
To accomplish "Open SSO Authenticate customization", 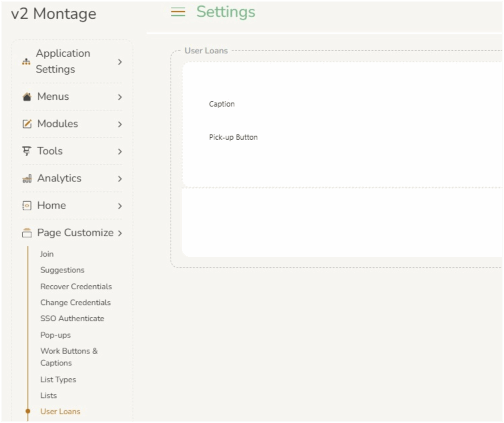I will pyautogui.click(x=72, y=319).
